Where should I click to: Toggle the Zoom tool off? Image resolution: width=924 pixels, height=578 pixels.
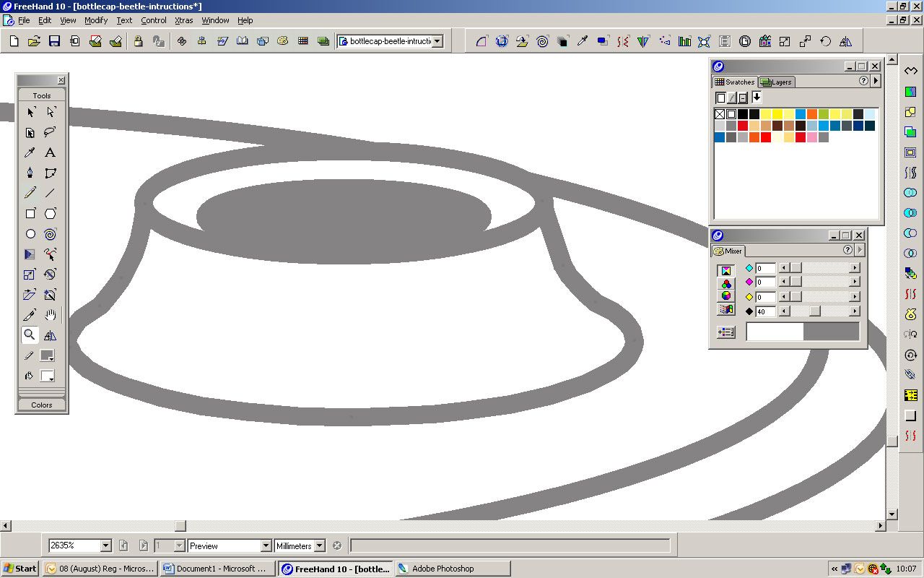tap(30, 335)
